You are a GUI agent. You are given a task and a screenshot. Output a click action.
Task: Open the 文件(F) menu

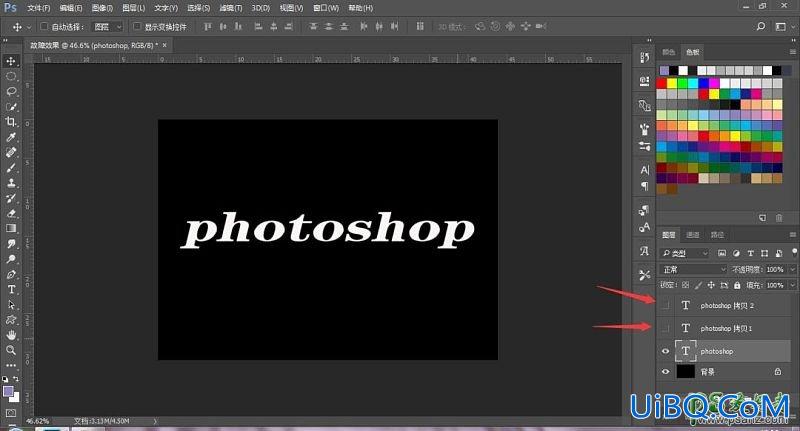(x=39, y=8)
